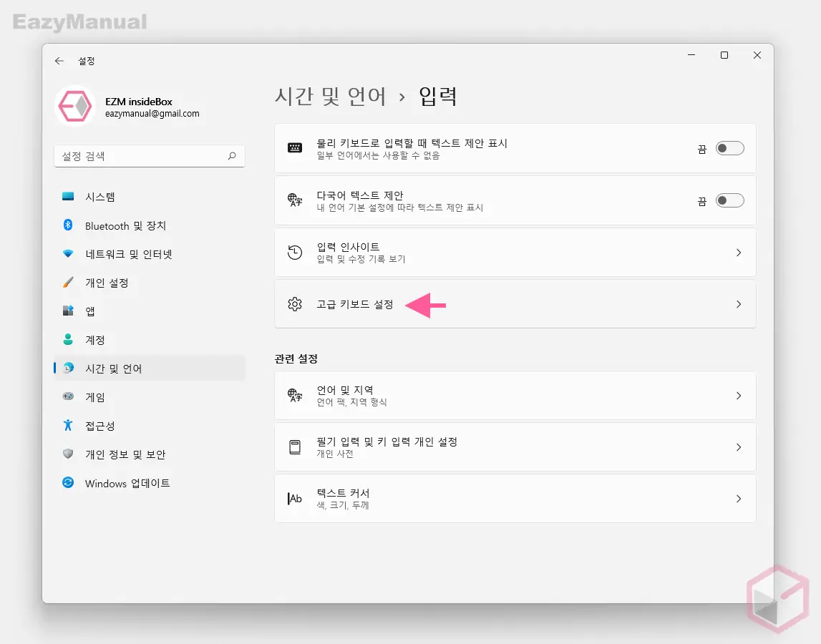The height and width of the screenshot is (644, 821).
Task: Click the Ab icon on 텍스트 커서
Action: tap(295, 499)
